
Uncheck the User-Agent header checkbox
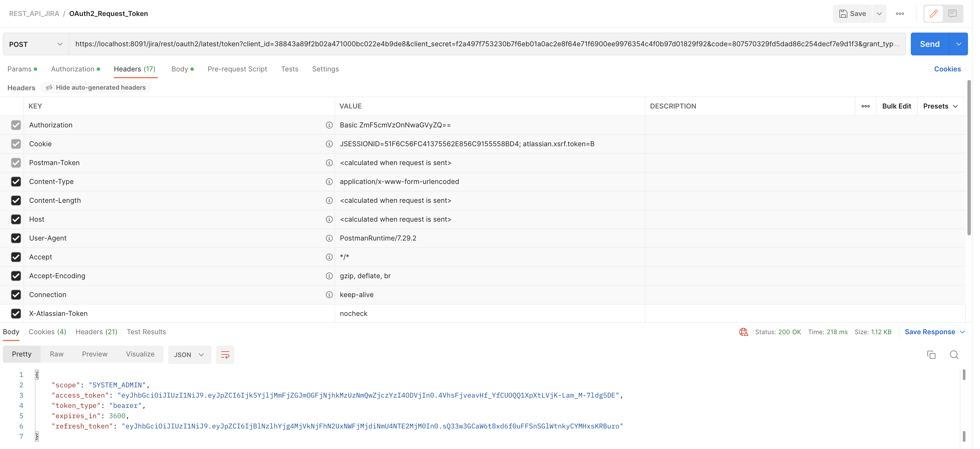coord(16,238)
